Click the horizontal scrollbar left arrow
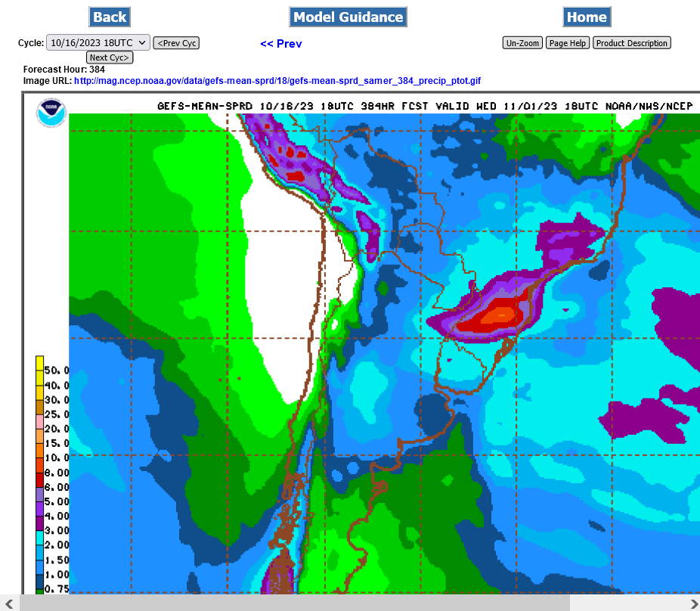Viewport: 700px width, 611px height. pos(9,604)
